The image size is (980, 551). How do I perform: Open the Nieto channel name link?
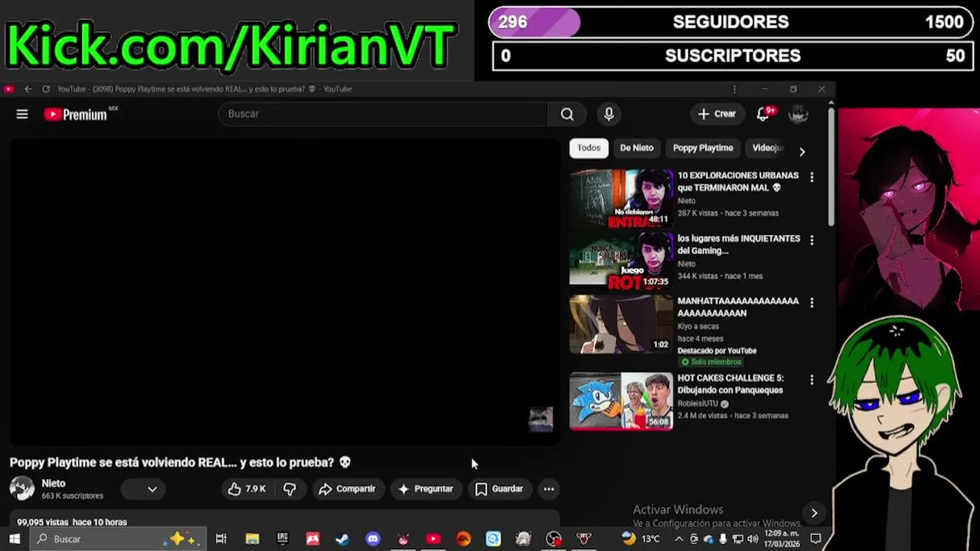[54, 484]
